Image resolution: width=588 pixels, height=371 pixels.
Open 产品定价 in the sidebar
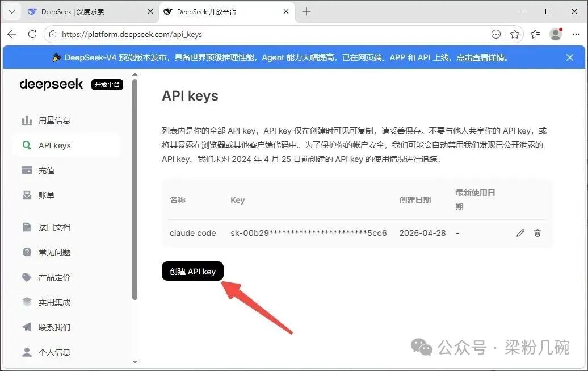66,277
